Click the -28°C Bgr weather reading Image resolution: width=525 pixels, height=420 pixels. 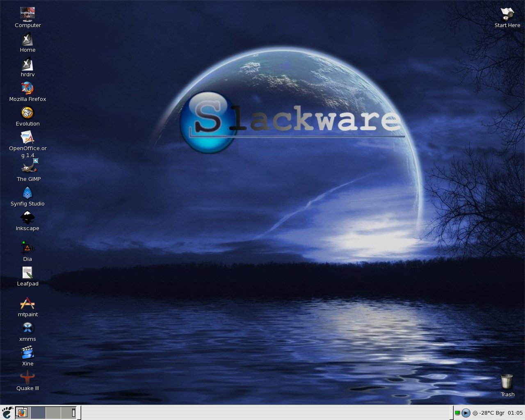tap(492, 413)
